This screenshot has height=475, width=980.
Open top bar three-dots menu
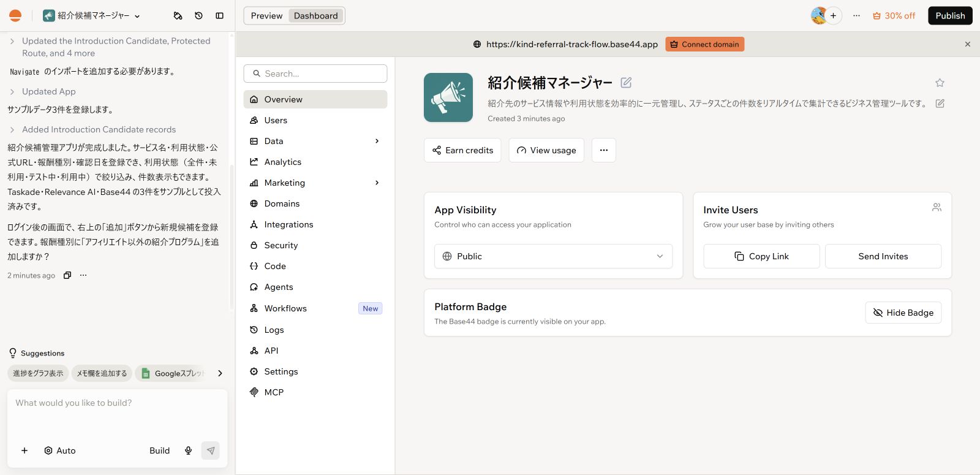pyautogui.click(x=856, y=16)
